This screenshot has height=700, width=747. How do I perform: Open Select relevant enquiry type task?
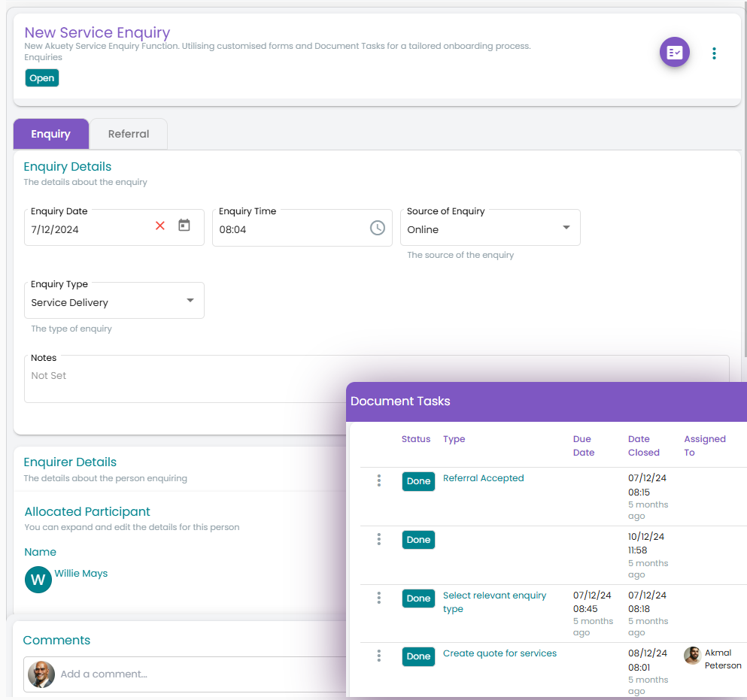tap(494, 602)
